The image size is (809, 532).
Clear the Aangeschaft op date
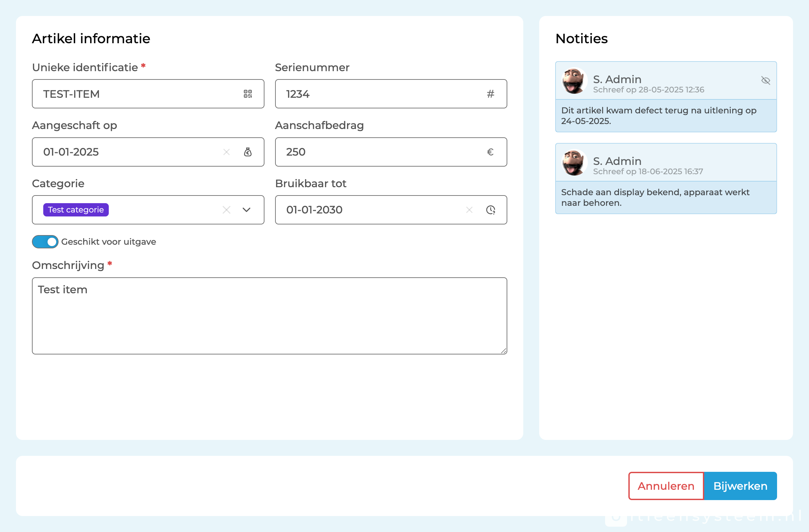(x=227, y=152)
